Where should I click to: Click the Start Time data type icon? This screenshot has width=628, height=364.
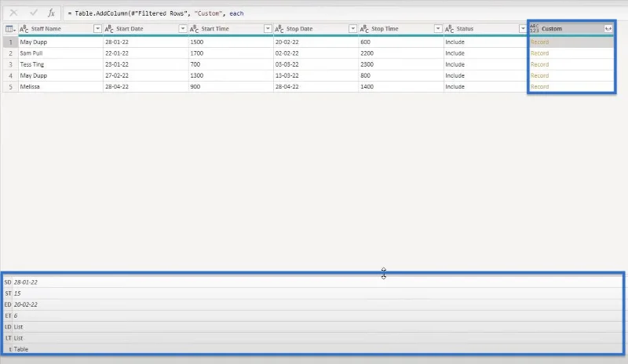click(x=194, y=29)
